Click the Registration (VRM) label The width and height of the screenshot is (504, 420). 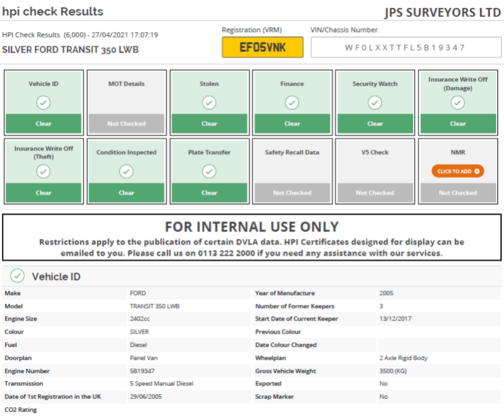252,30
